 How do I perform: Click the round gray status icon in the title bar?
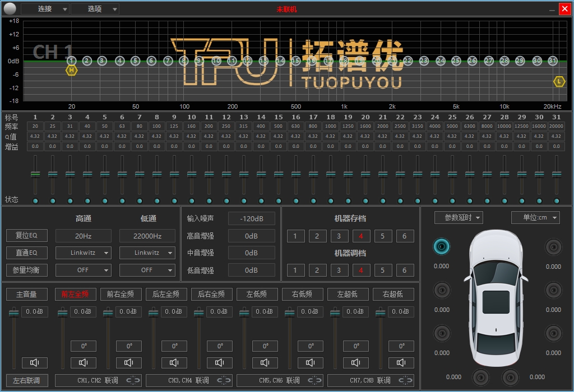pyautogui.click(x=10, y=8)
